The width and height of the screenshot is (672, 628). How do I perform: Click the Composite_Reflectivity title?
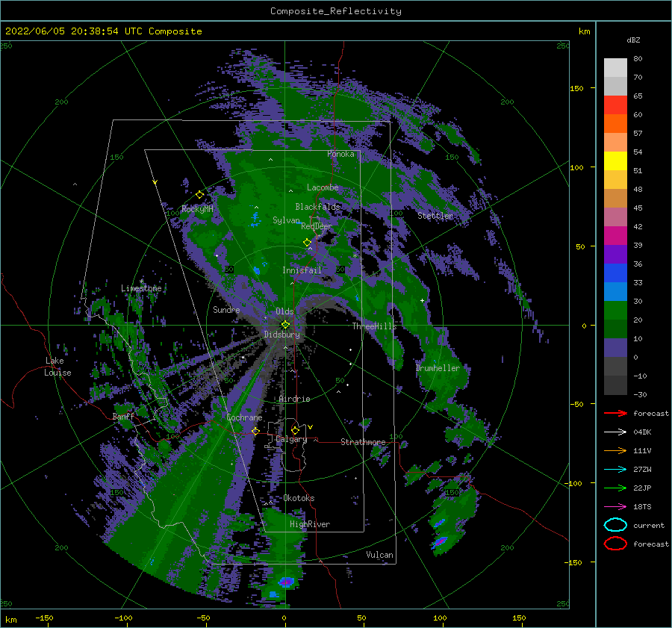[x=335, y=11]
